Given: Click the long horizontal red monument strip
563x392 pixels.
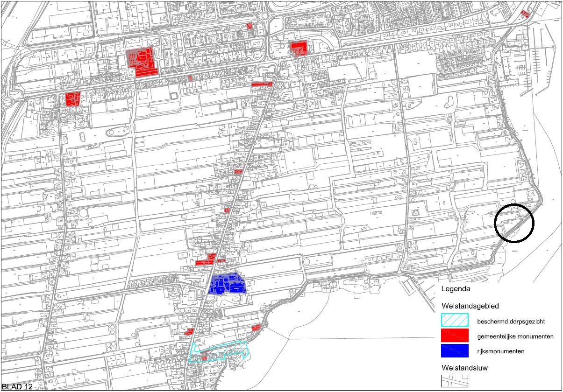Looking at the screenshot, I should pos(262,84).
